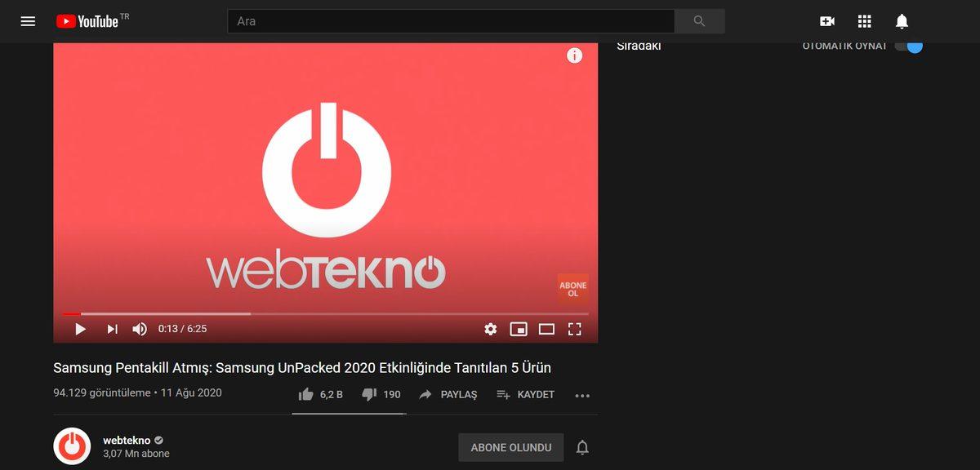Select the Sıradaki section header
The width and height of the screenshot is (980, 470).
point(639,46)
